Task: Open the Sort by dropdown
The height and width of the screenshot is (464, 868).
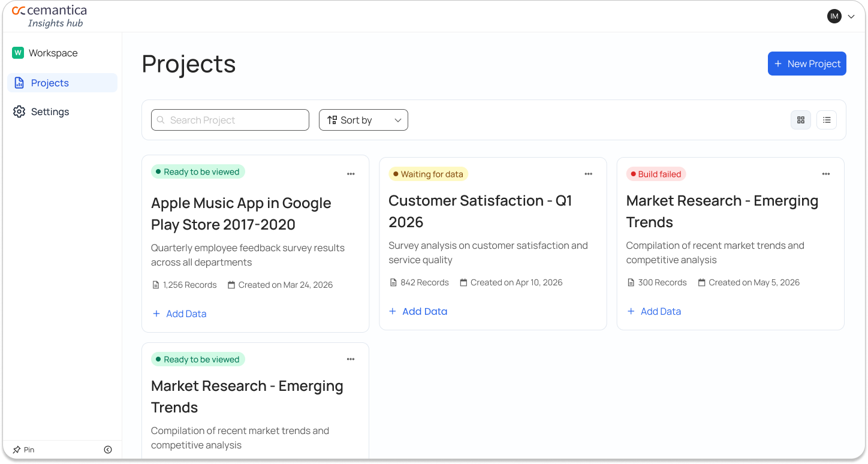Action: pyautogui.click(x=363, y=120)
